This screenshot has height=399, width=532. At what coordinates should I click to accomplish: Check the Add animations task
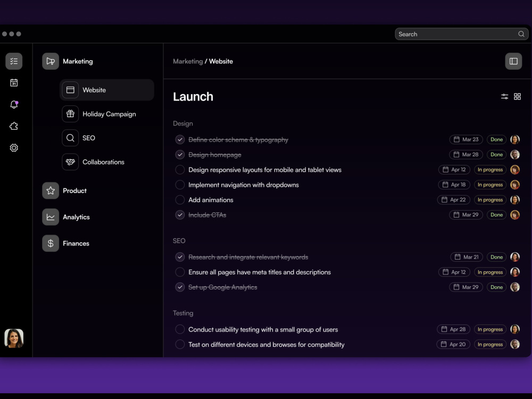[180, 200]
